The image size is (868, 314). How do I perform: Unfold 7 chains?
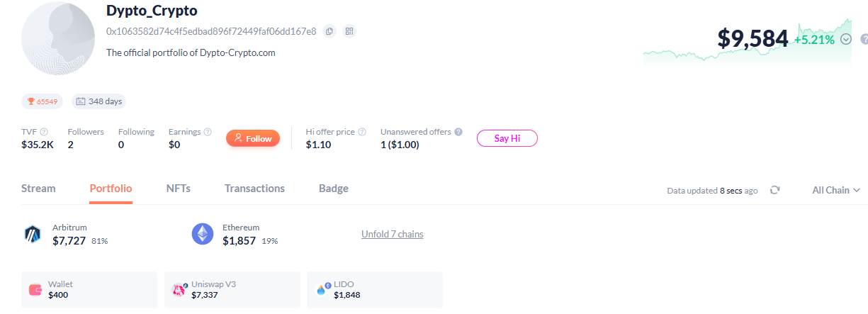click(393, 234)
